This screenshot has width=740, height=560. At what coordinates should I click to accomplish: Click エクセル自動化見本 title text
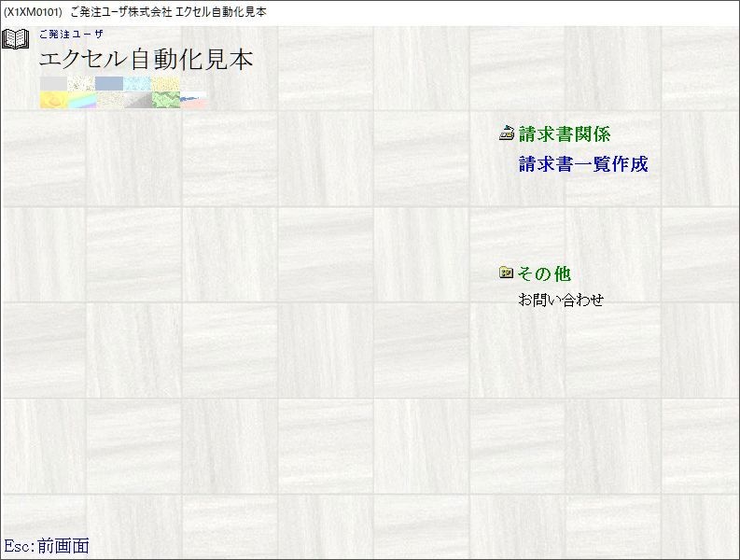146,59
